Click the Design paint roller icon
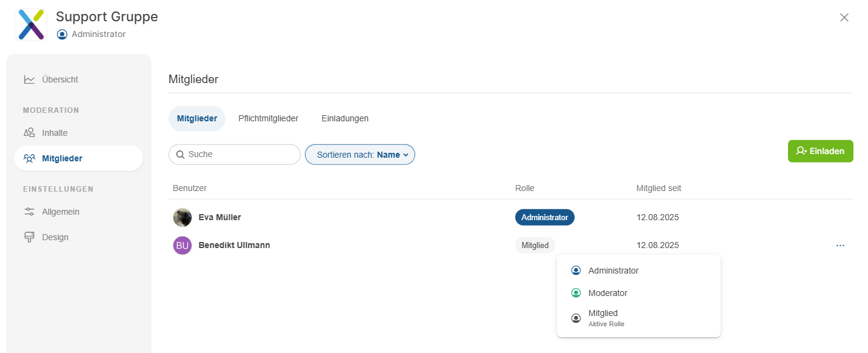Viewport: 868px width, 353px height. (x=29, y=237)
